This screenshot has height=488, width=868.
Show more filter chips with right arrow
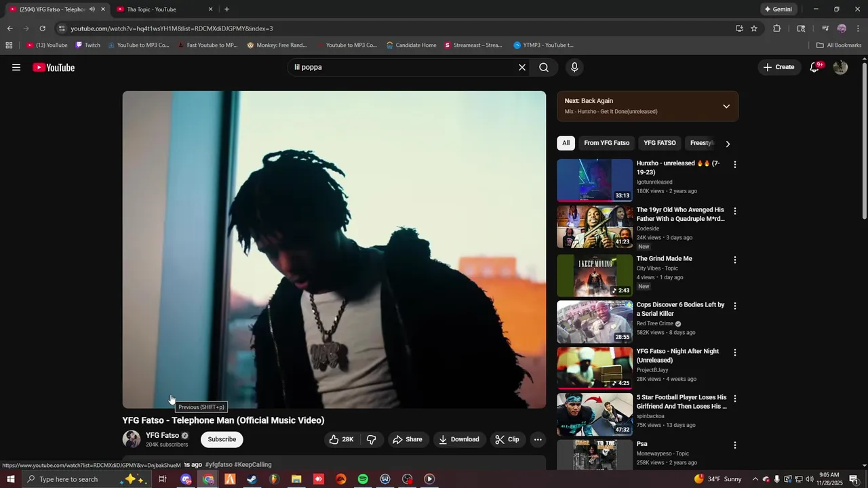point(728,144)
